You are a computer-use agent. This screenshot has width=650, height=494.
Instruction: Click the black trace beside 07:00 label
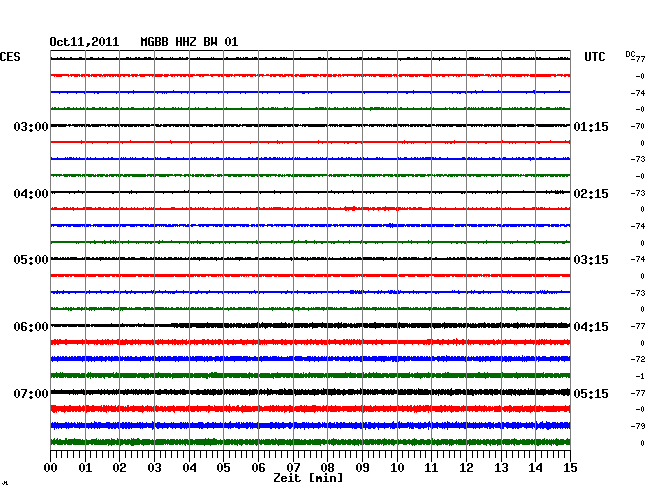(x=310, y=392)
